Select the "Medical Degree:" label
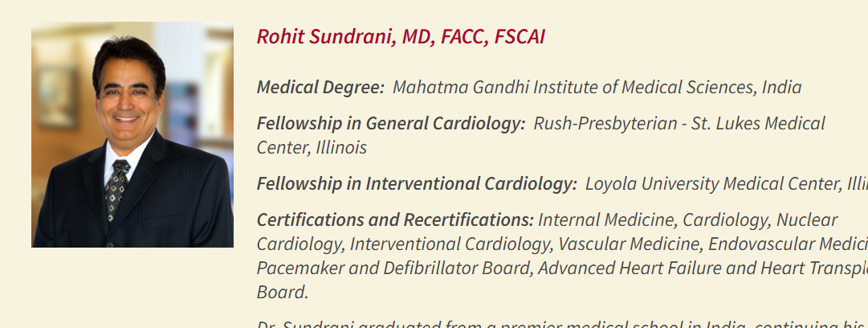 point(320,88)
